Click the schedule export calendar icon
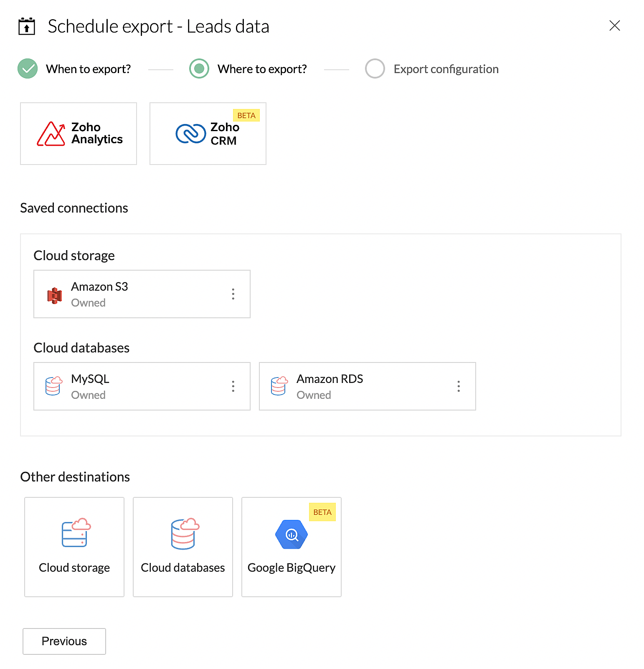The image size is (644, 669). pos(27,26)
